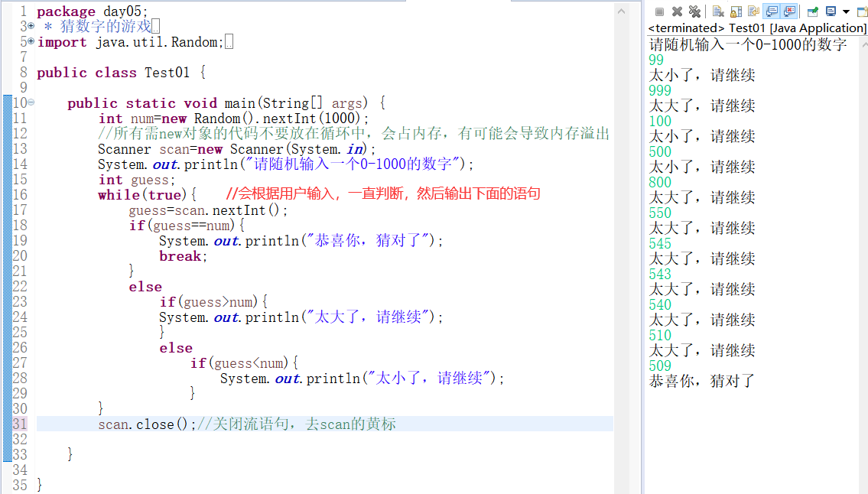
Task: Click Remove All Terminated Launches double-X icon
Action: [694, 11]
